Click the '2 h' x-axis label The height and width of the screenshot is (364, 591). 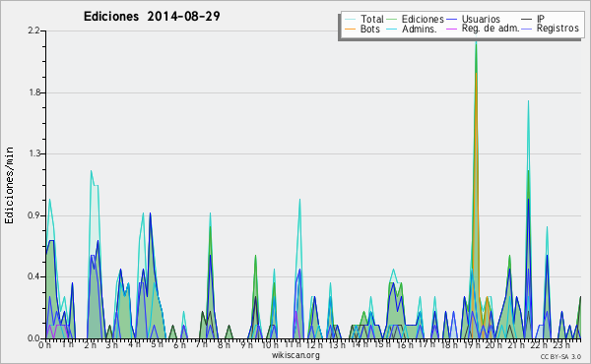click(x=90, y=344)
